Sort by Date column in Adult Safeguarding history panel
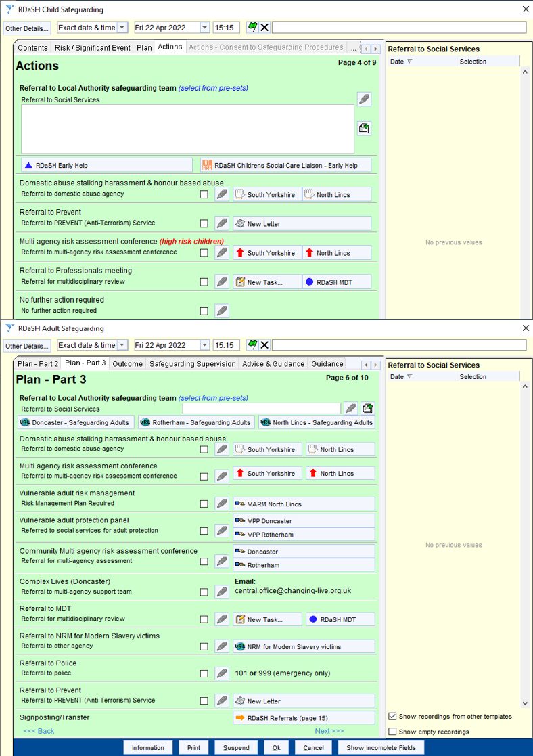The height and width of the screenshot is (756, 533). pyautogui.click(x=421, y=376)
